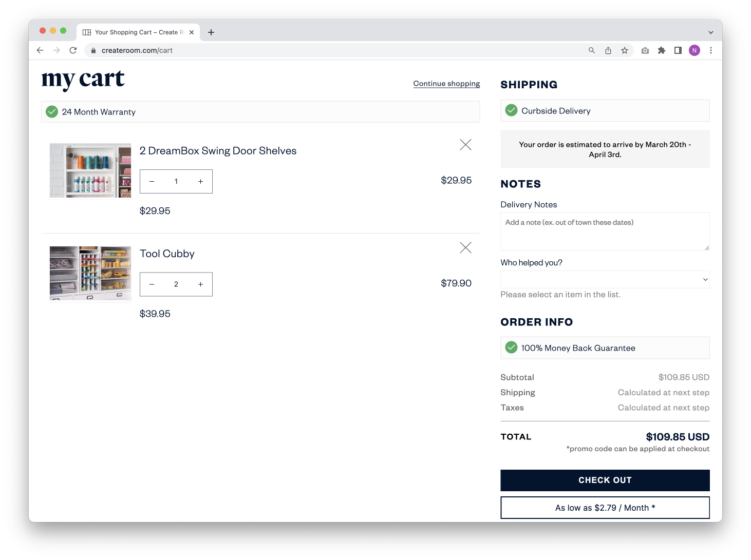Screen dimensions: 751x560
Task: Click the DreamBox shelves quantity field
Action: [176, 181]
